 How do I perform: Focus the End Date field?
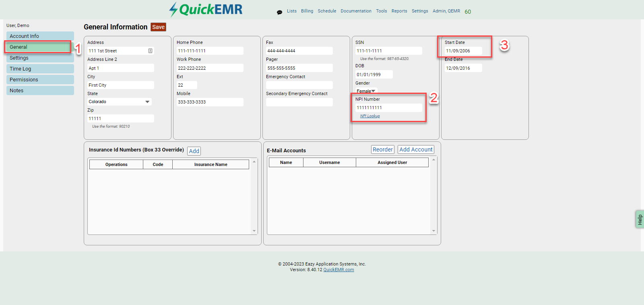pos(463,68)
